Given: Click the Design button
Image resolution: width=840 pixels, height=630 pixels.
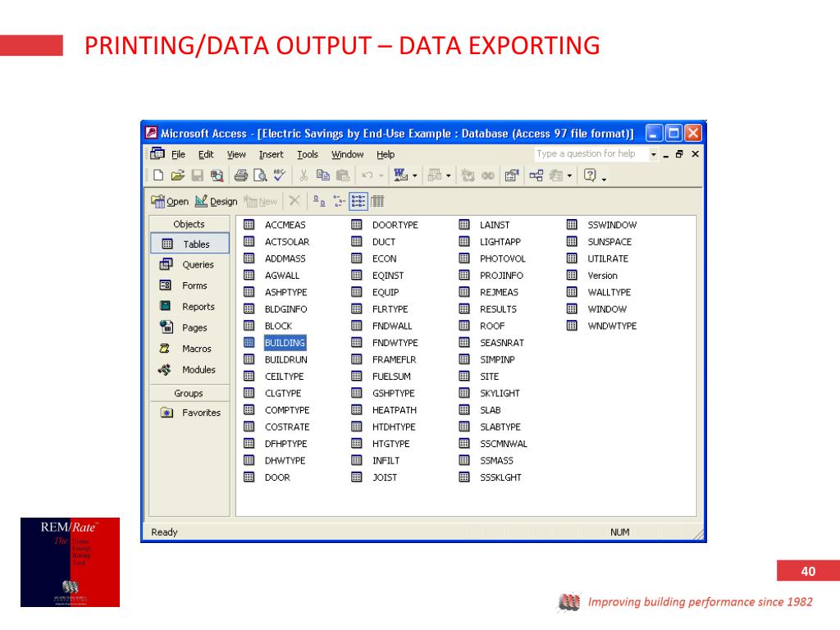Looking at the screenshot, I should (x=216, y=202).
